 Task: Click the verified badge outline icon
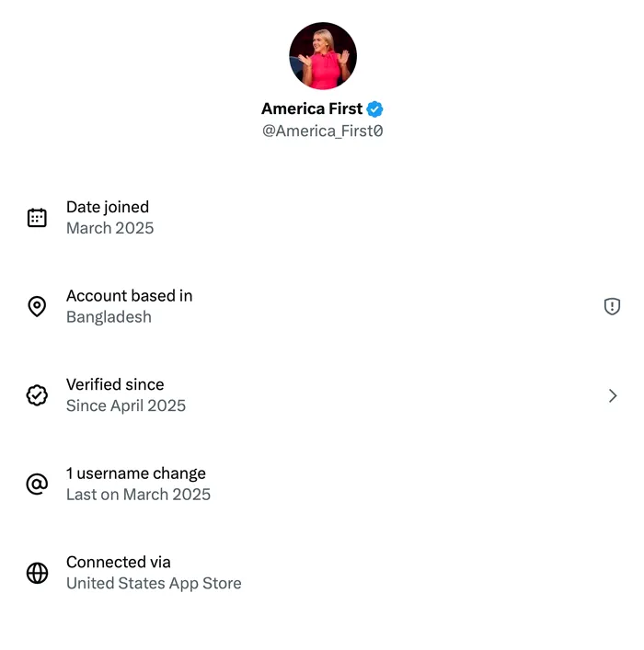point(37,395)
